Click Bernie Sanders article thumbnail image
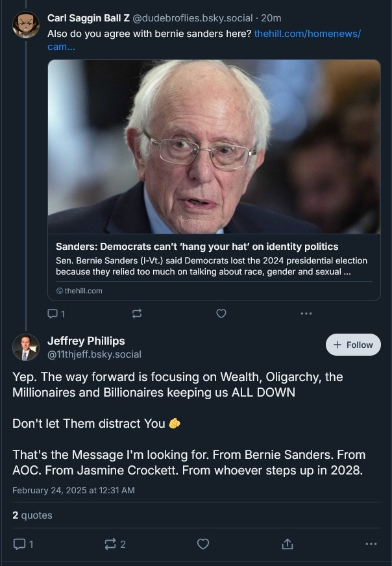The height and width of the screenshot is (566, 392). 214,147
